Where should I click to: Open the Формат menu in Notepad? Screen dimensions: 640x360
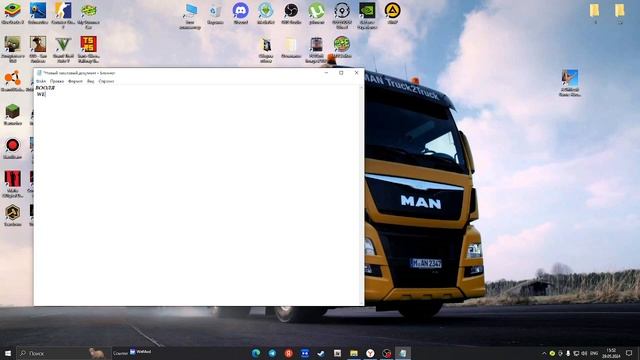(x=75, y=81)
